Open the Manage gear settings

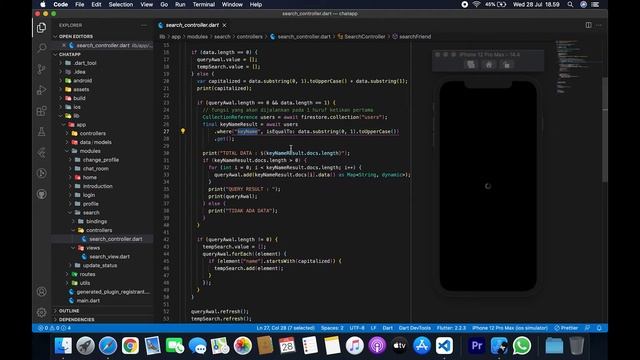[41, 312]
